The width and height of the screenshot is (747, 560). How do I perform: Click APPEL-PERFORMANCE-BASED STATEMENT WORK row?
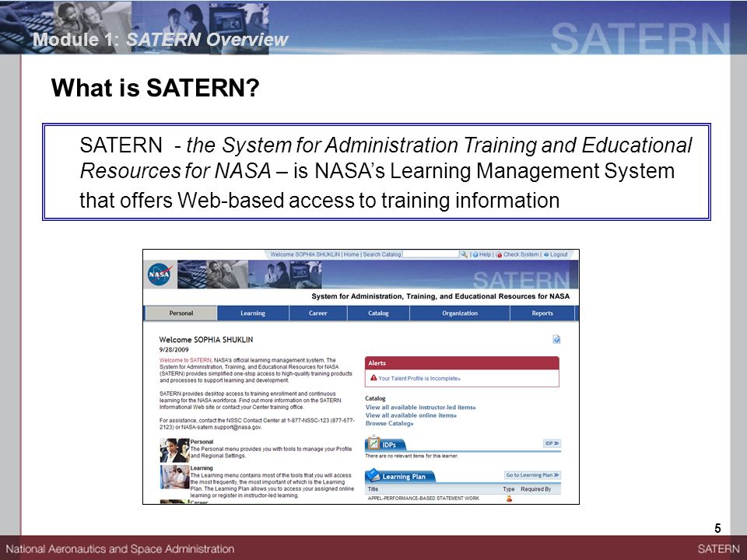pos(423,498)
